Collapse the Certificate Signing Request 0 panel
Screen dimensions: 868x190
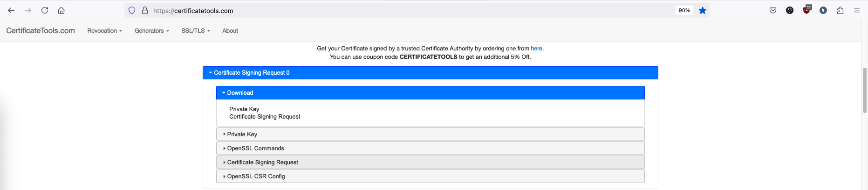coord(252,73)
